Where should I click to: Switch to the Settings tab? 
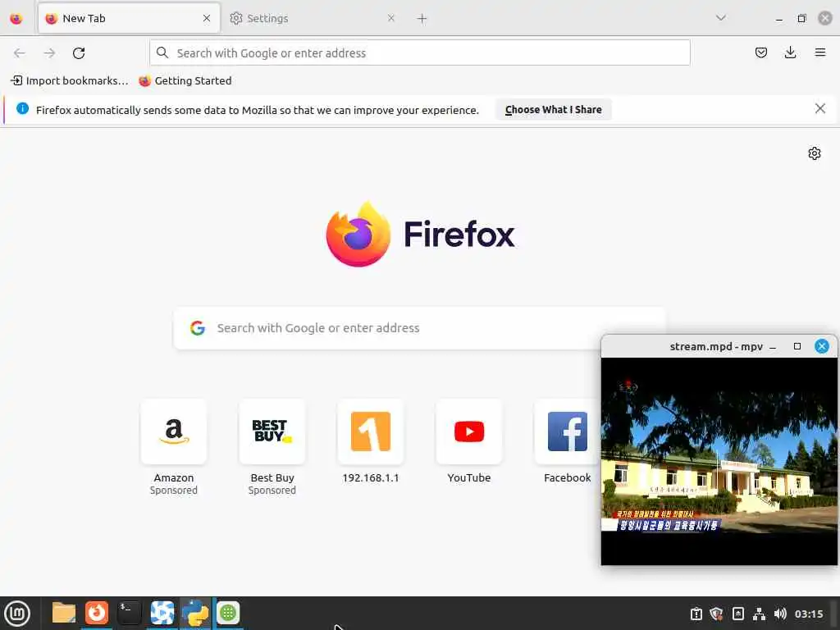pyautogui.click(x=313, y=19)
